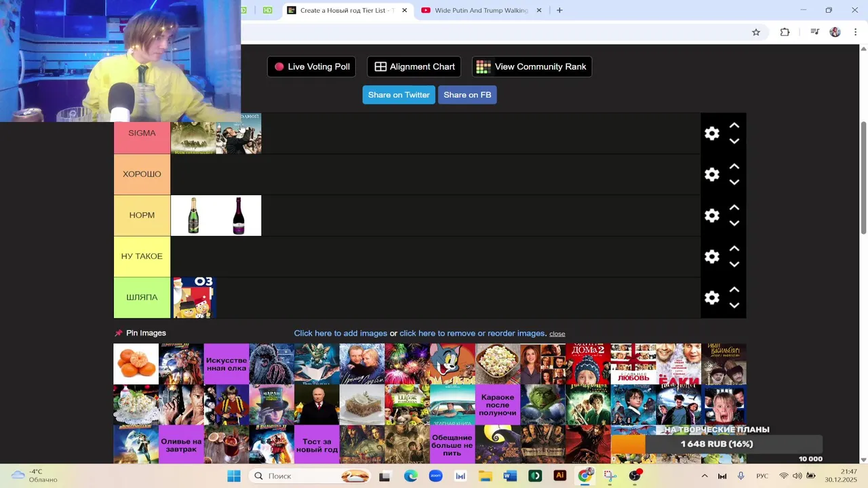Move the SIGMA row down with arrow

click(734, 141)
